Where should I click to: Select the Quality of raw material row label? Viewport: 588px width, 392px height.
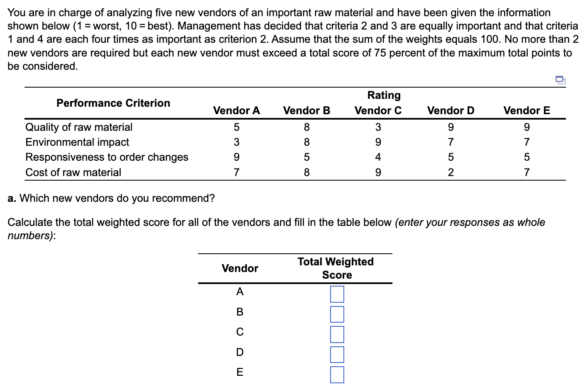tap(79, 127)
